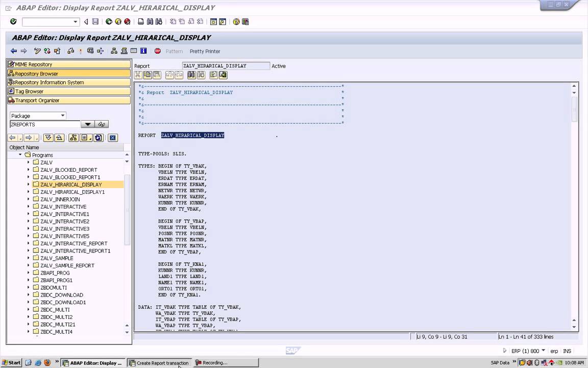Click the Report name field ZALV_HIRARICAL_DISPLAY
This screenshot has width=588, height=368.
(x=226, y=66)
